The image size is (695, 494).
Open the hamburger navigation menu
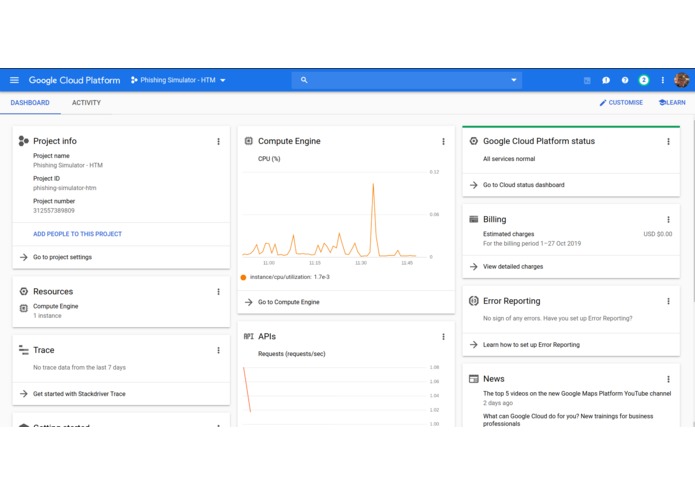[x=14, y=80]
